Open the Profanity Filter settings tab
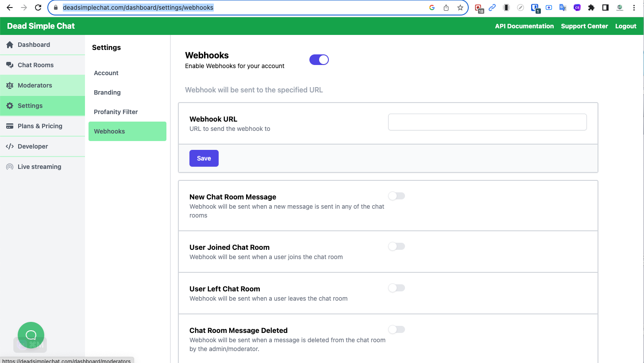 [x=116, y=112]
